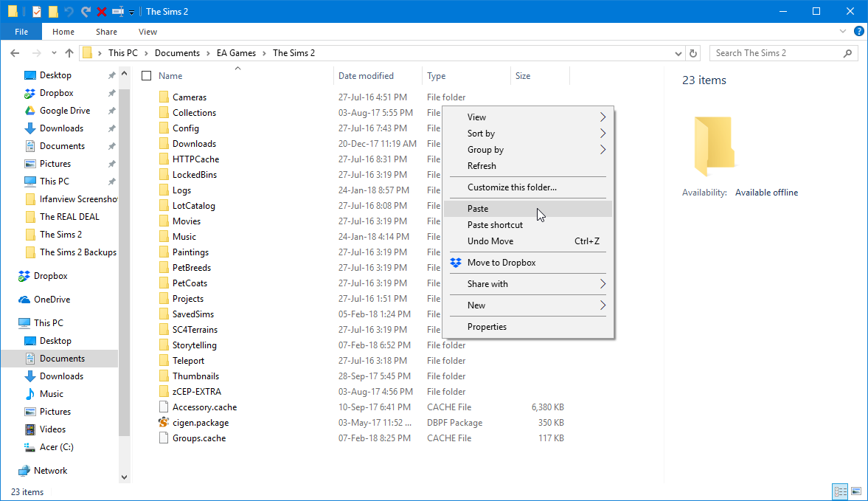
Task: Select the Groups.cache file
Action: (x=198, y=438)
